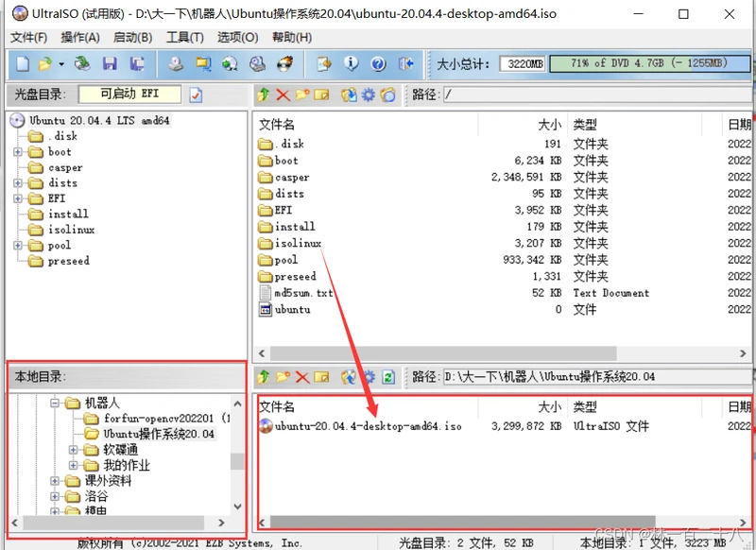Go up one level in local directory toolbar
Image resolution: width=756 pixels, height=550 pixels.
point(264,376)
